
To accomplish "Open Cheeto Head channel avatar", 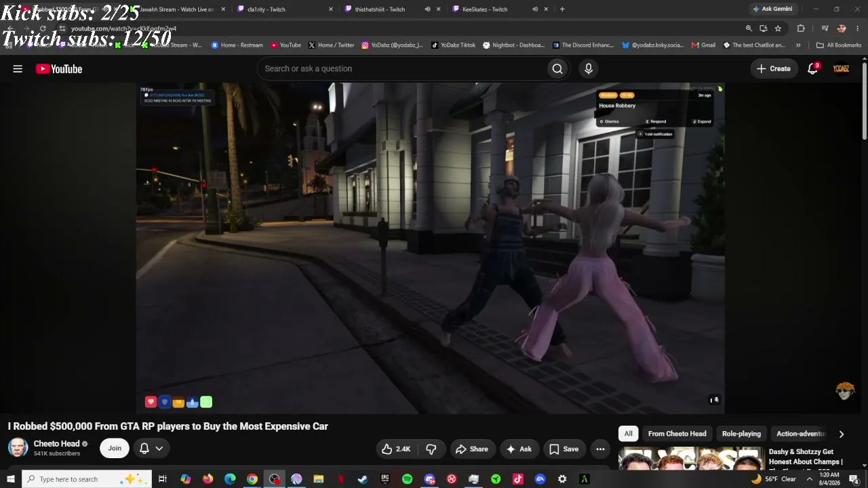I will 18,447.
